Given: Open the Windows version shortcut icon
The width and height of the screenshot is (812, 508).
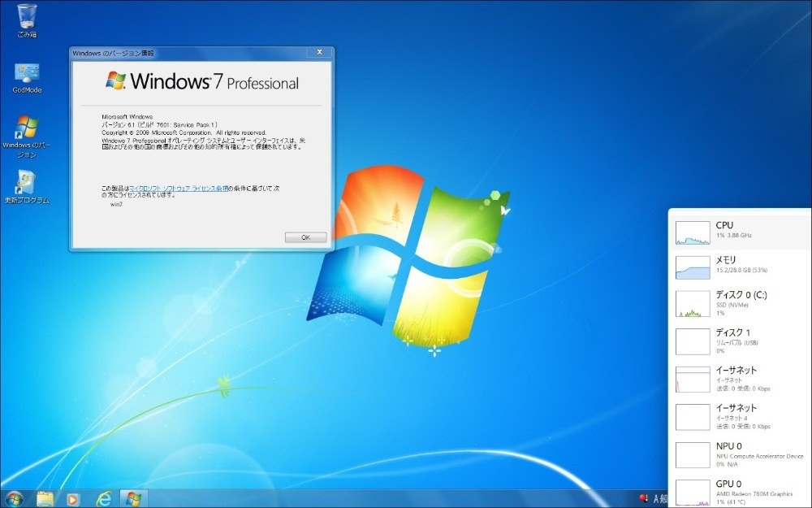Looking at the screenshot, I should (x=27, y=137).
